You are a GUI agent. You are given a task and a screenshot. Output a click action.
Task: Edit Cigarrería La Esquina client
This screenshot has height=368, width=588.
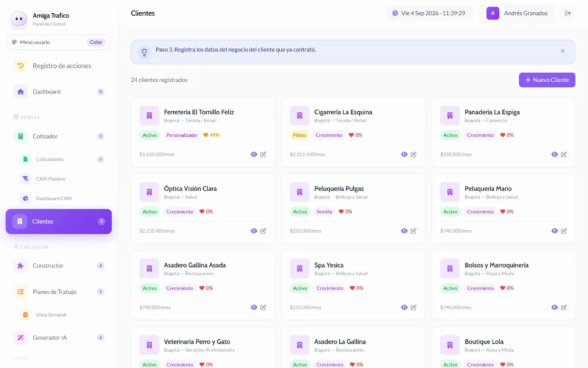click(x=414, y=154)
